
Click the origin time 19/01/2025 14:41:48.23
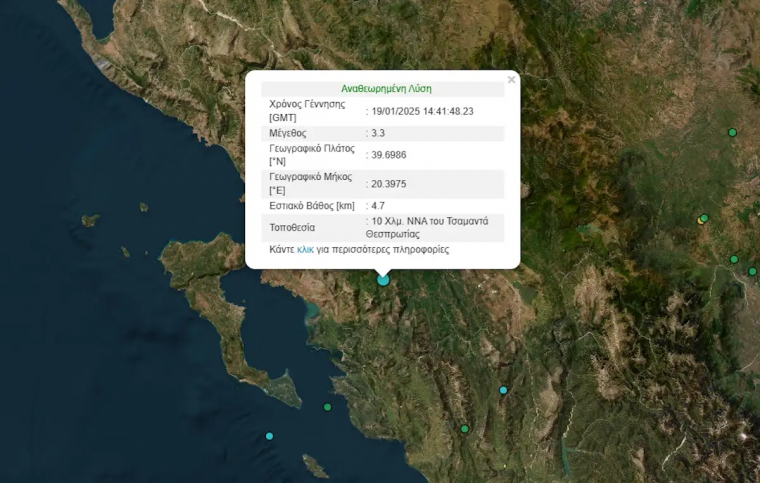click(423, 110)
